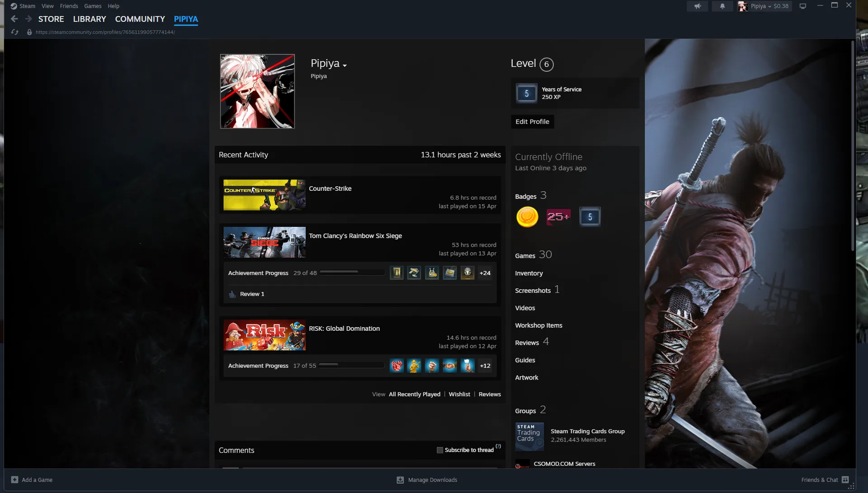Open the notifications bell

click(x=722, y=6)
